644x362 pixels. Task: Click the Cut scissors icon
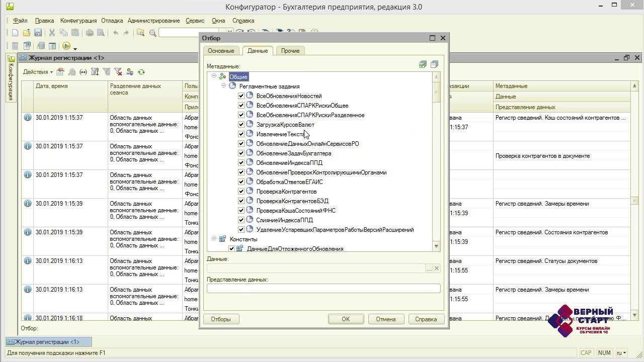click(52, 33)
